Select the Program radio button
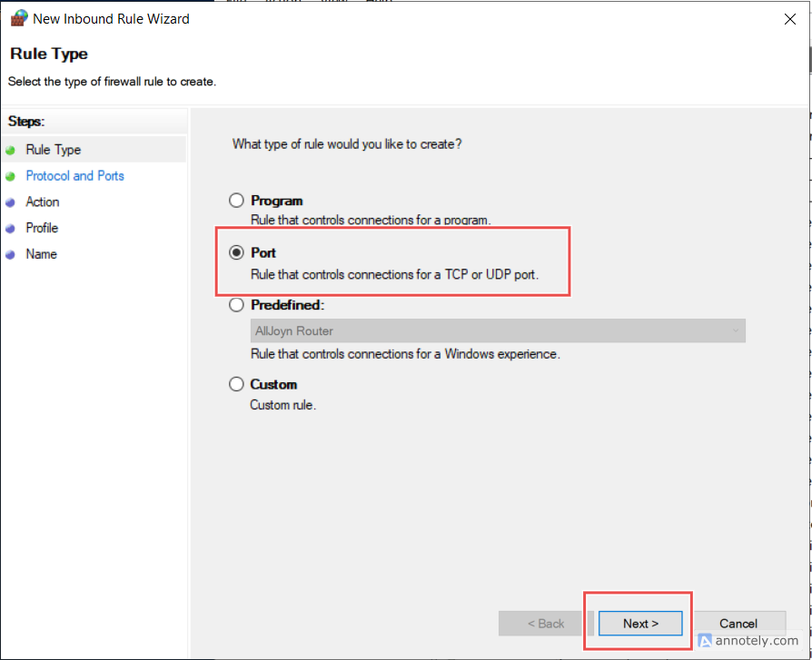 pyautogui.click(x=237, y=201)
